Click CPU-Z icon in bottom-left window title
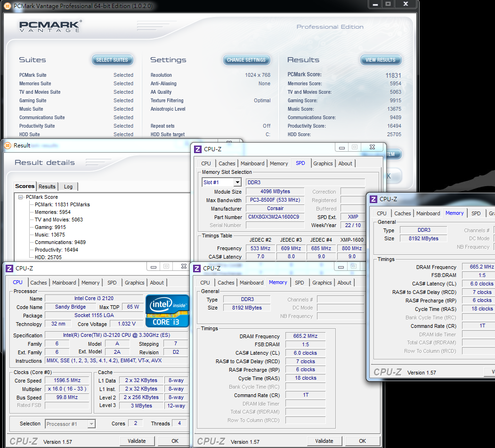The image size is (495, 448). pyautogui.click(x=9, y=269)
